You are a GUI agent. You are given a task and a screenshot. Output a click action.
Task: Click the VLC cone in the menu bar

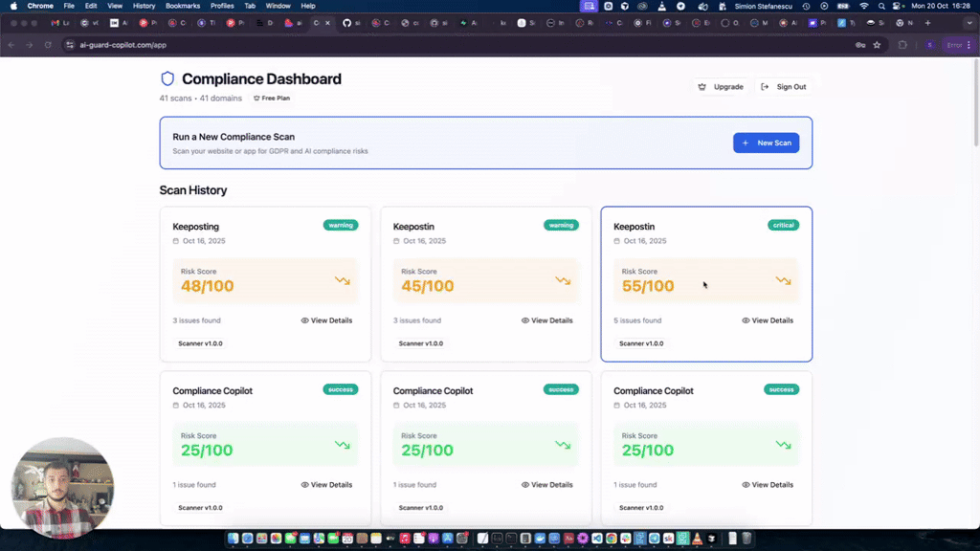[662, 7]
